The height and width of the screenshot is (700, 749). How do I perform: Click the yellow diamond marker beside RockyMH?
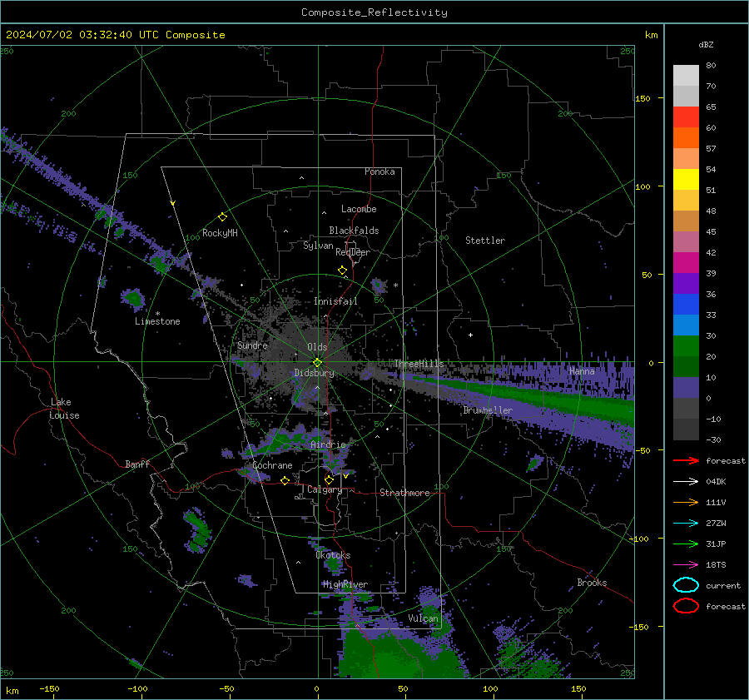[x=222, y=217]
